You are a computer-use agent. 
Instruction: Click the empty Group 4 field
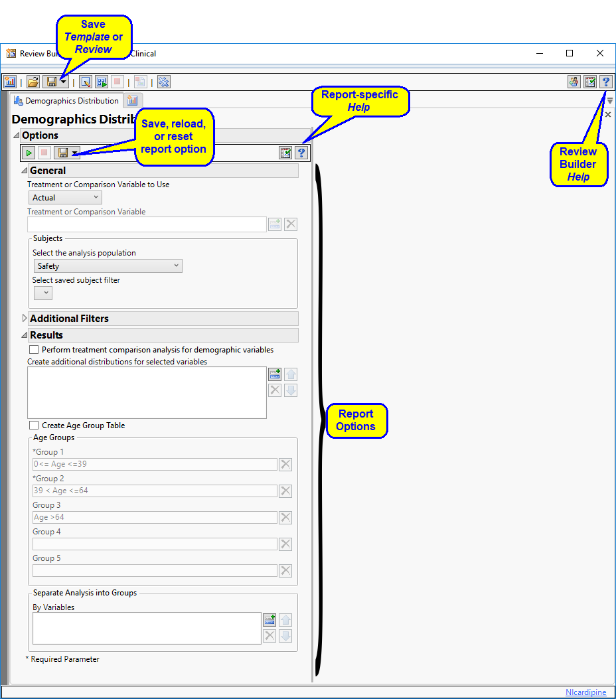155,544
